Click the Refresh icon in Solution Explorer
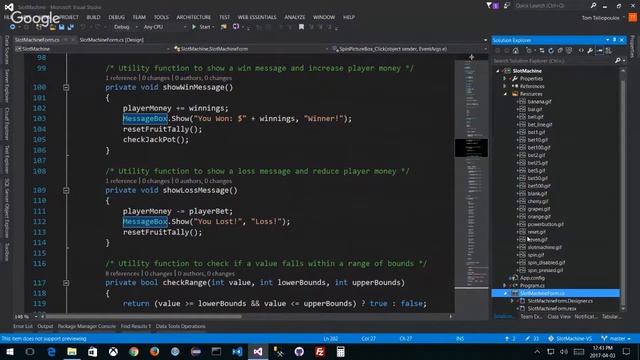Screen dimensions: 640x360 (551, 51)
